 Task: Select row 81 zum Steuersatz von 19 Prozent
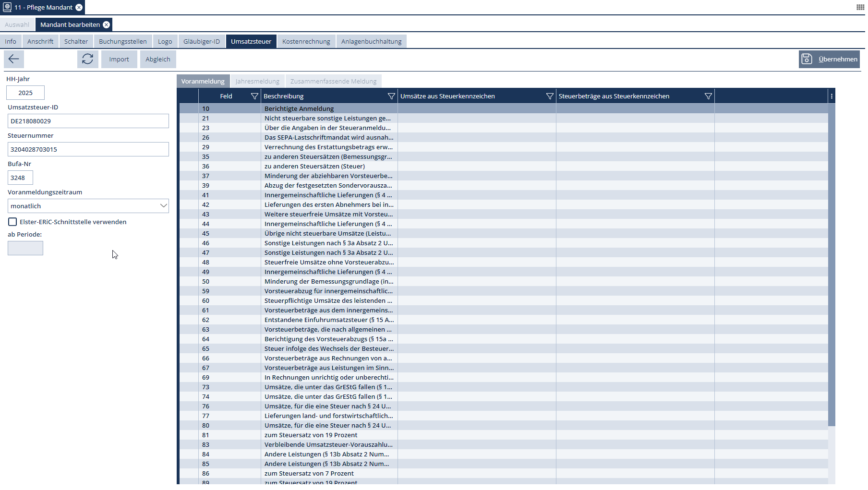[x=311, y=435]
